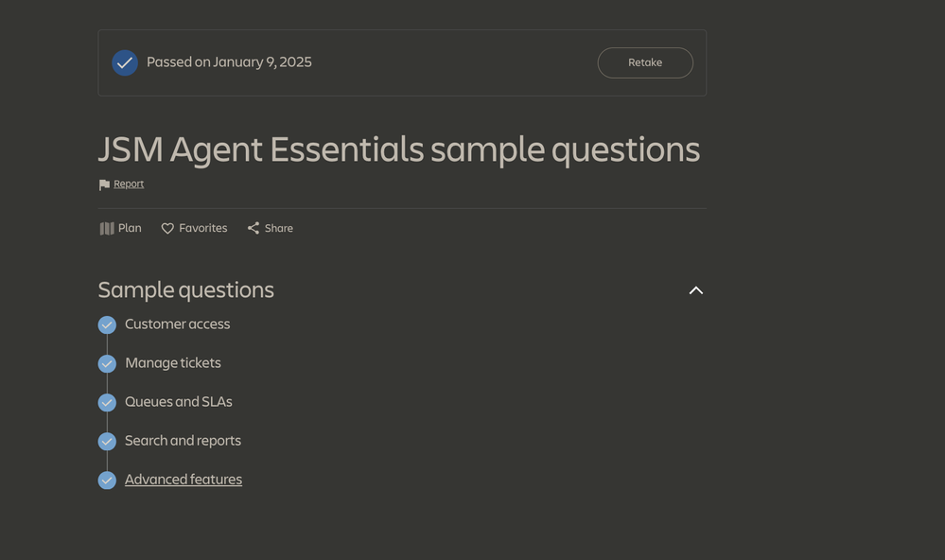Open the Search and reports lesson title
945x560 pixels.
(183, 440)
